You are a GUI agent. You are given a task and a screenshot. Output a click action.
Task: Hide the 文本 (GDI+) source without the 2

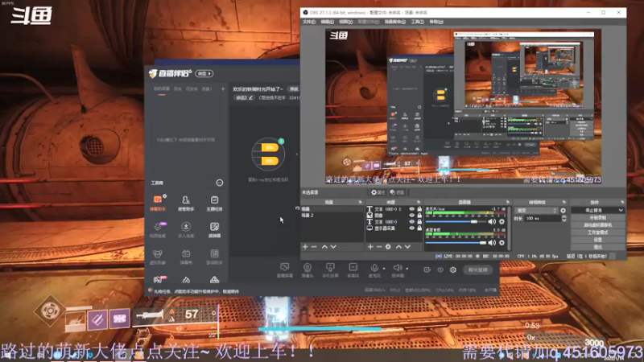411,222
